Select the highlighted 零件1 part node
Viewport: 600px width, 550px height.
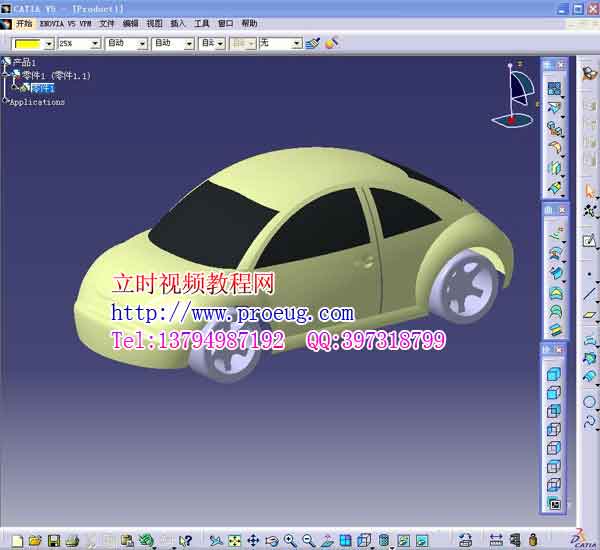[x=42, y=88]
